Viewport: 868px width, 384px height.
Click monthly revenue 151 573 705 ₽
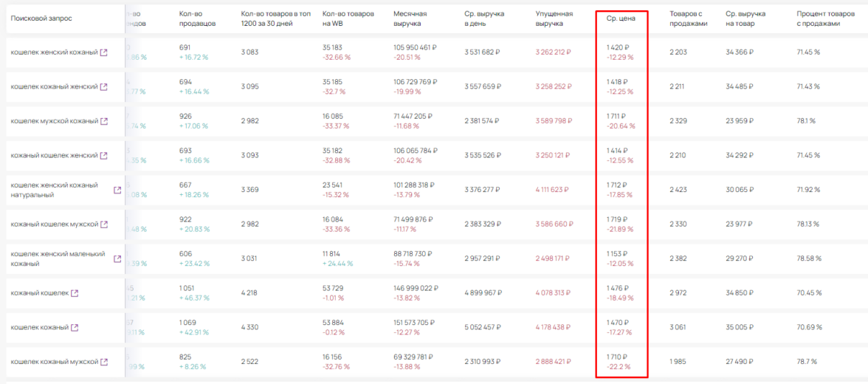[x=415, y=323]
